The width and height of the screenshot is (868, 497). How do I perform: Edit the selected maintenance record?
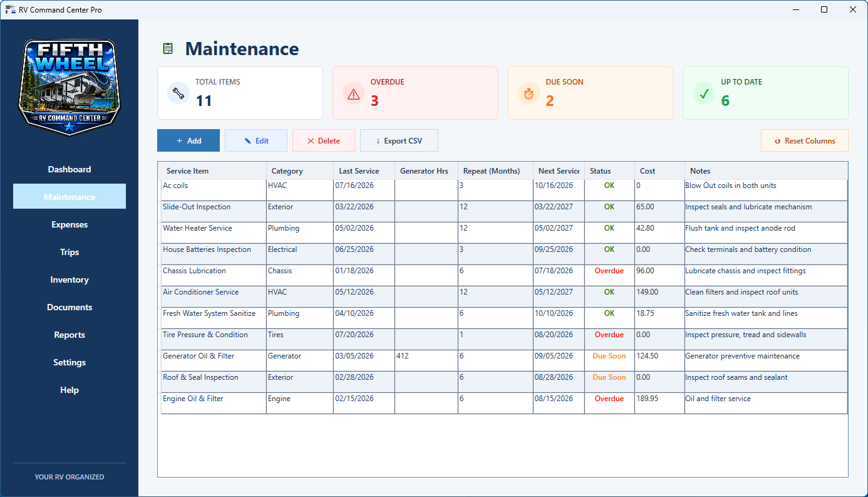click(256, 140)
